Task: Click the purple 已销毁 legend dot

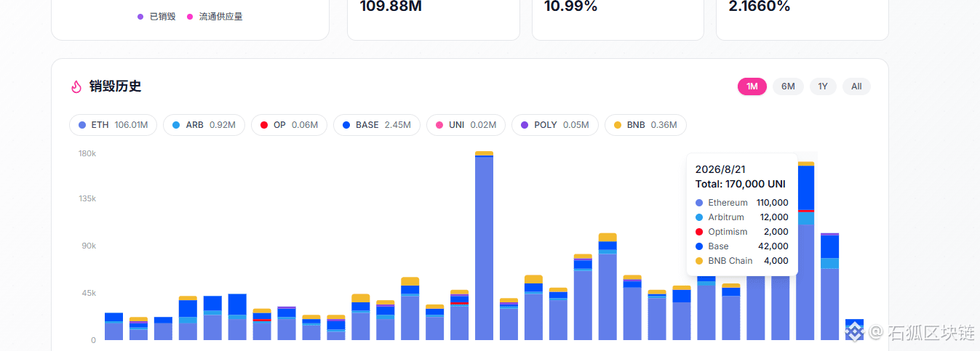Action: pos(140,16)
